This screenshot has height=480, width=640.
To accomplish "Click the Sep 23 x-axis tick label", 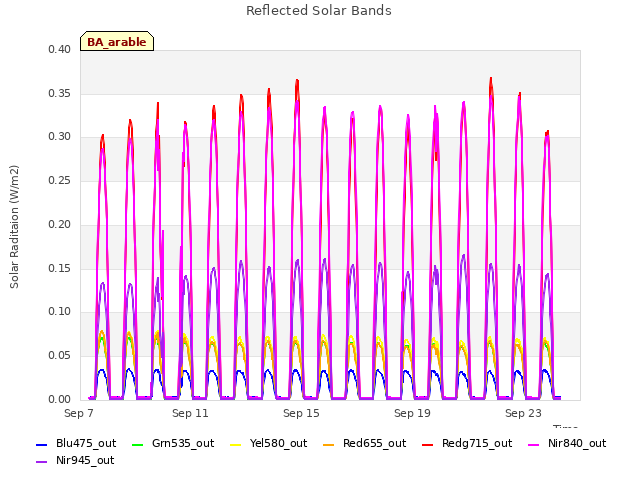I will coord(523,413).
